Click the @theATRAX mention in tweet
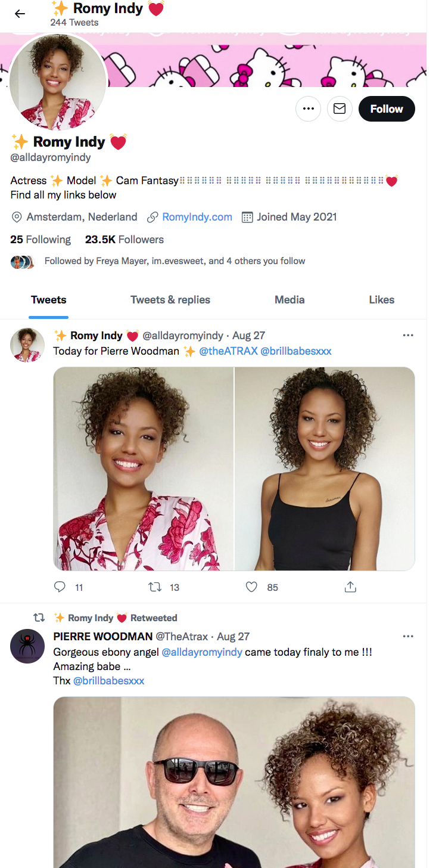This screenshot has height=868, width=439. [x=228, y=351]
